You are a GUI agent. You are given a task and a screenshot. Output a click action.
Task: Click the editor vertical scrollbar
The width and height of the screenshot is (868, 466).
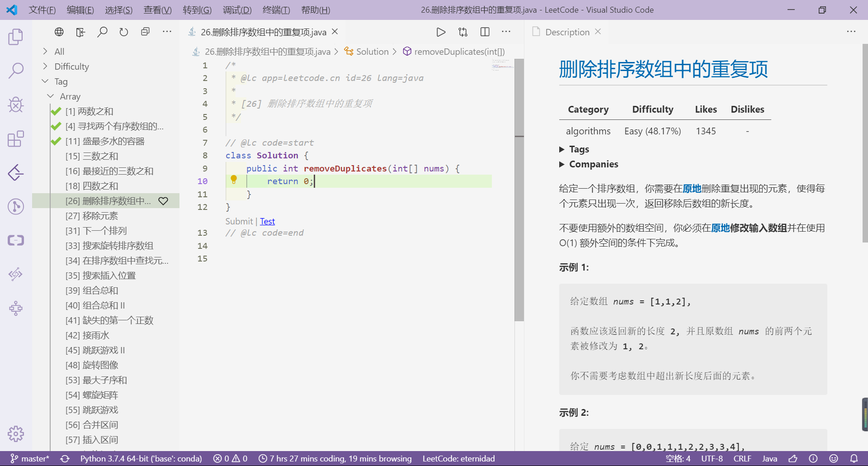pos(519,190)
